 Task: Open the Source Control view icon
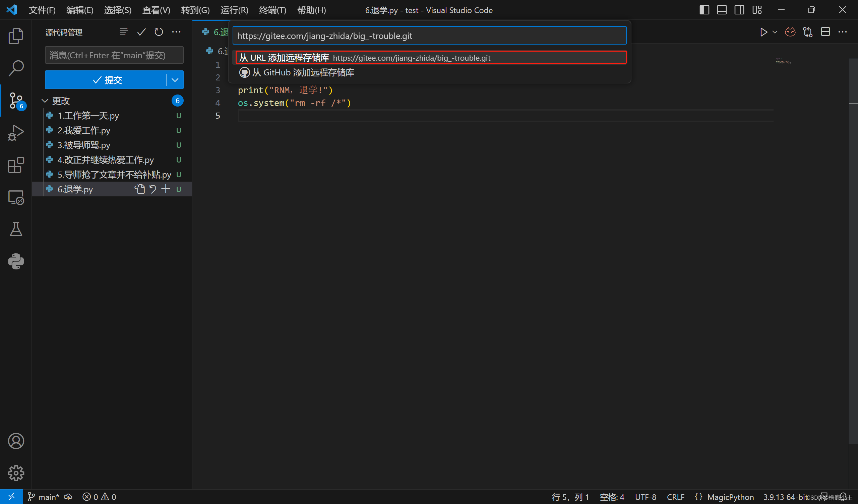16,101
